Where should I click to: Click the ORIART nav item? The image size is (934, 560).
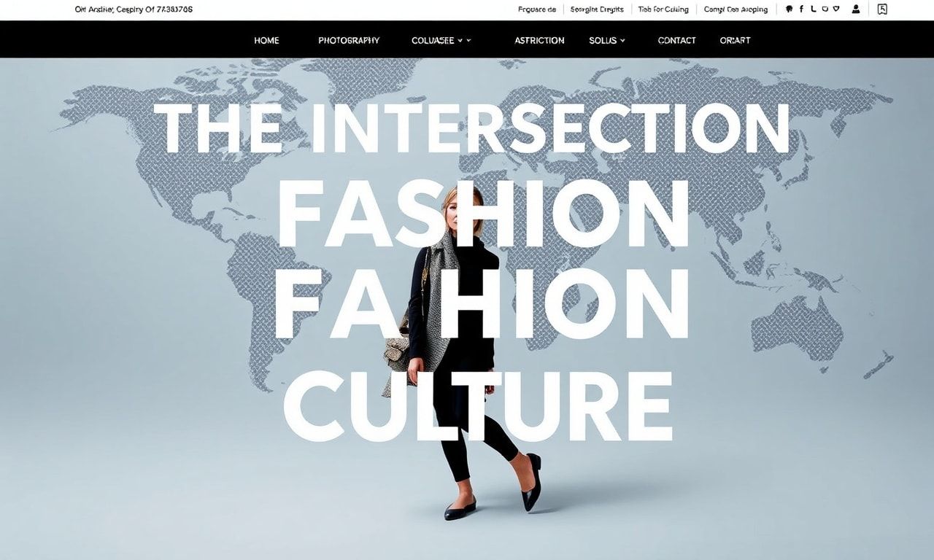(735, 41)
